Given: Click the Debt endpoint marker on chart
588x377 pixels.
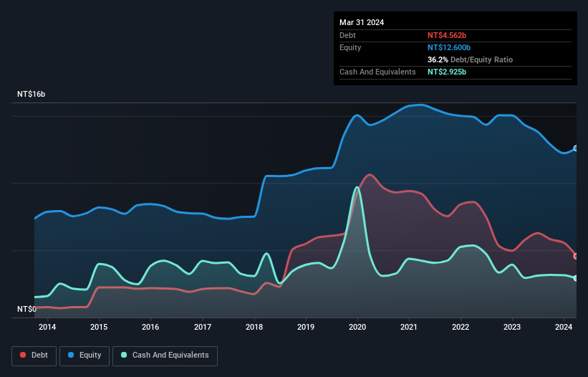Looking at the screenshot, I should pyautogui.click(x=576, y=256).
